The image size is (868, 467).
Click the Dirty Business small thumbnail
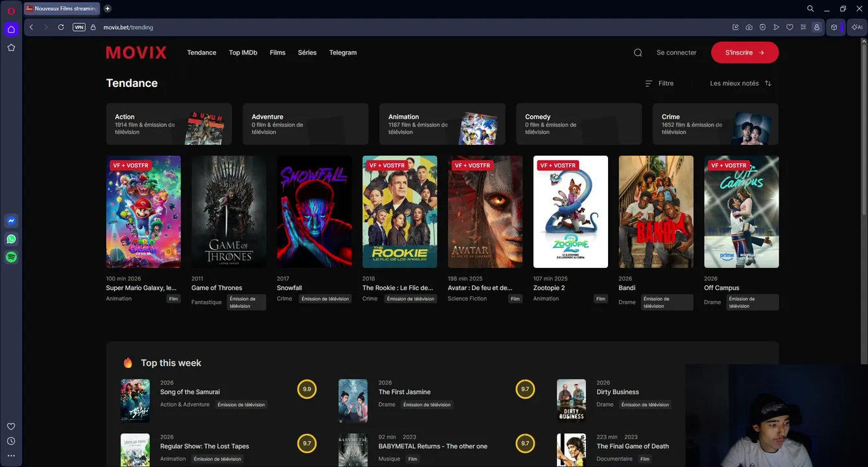coord(571,401)
